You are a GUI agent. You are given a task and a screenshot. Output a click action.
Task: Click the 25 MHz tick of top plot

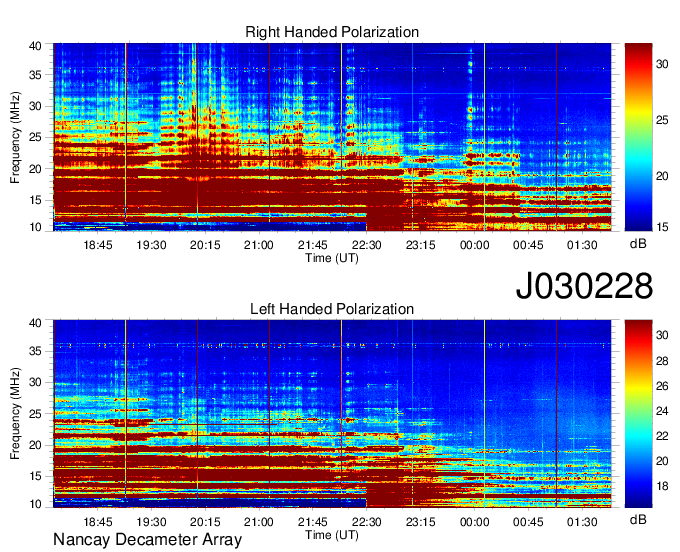35,137
